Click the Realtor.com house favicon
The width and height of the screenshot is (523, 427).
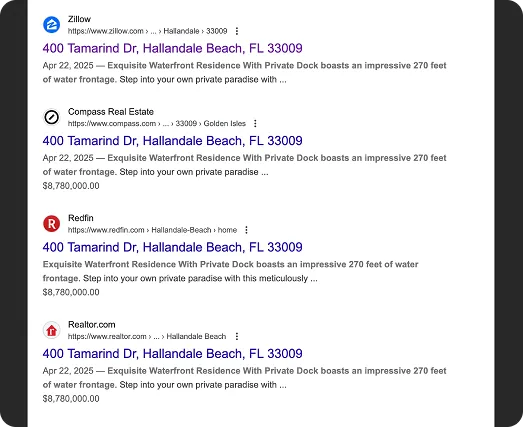click(51, 330)
